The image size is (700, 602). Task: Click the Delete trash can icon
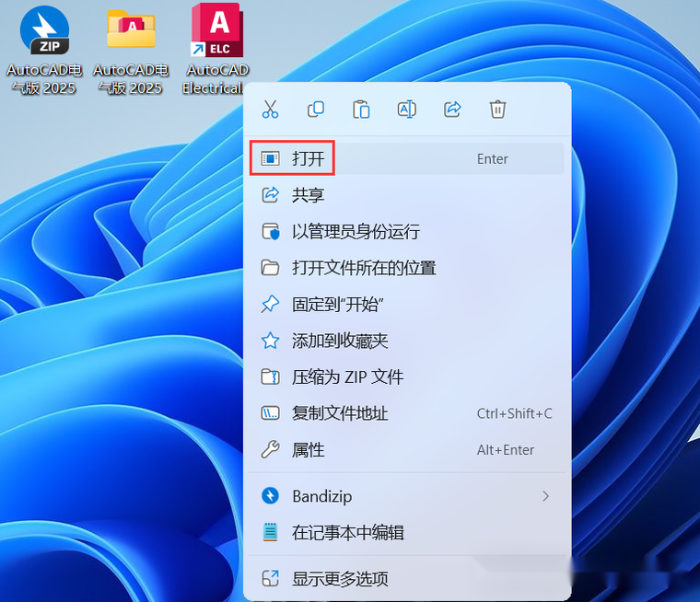497,110
